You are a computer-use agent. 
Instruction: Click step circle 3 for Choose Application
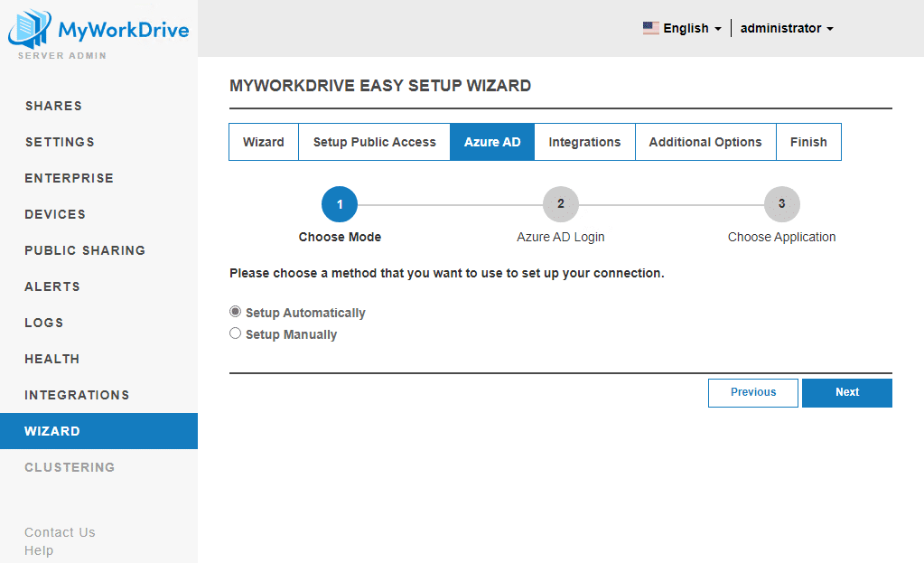click(x=782, y=204)
